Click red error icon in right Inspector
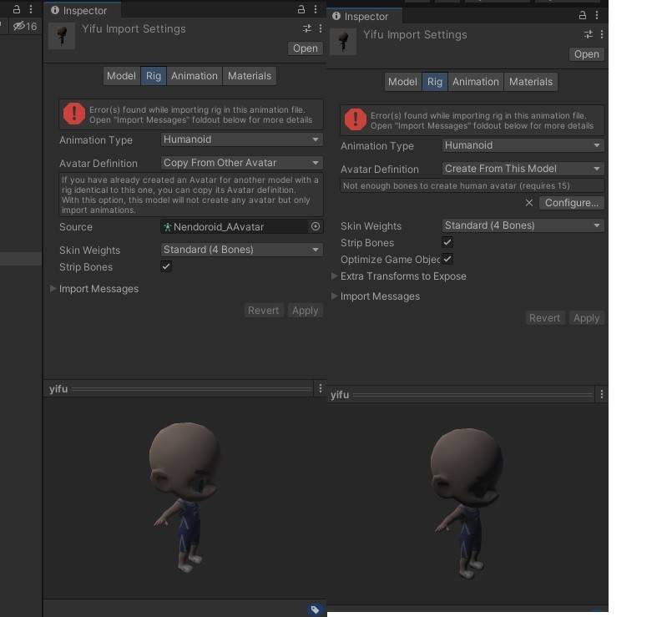 356,119
